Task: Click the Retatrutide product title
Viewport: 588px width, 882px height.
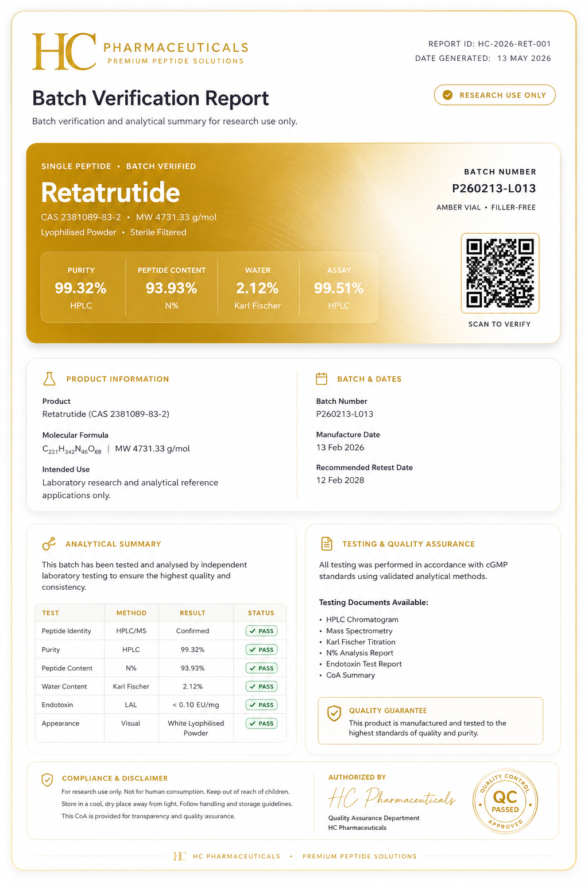Action: 111,192
